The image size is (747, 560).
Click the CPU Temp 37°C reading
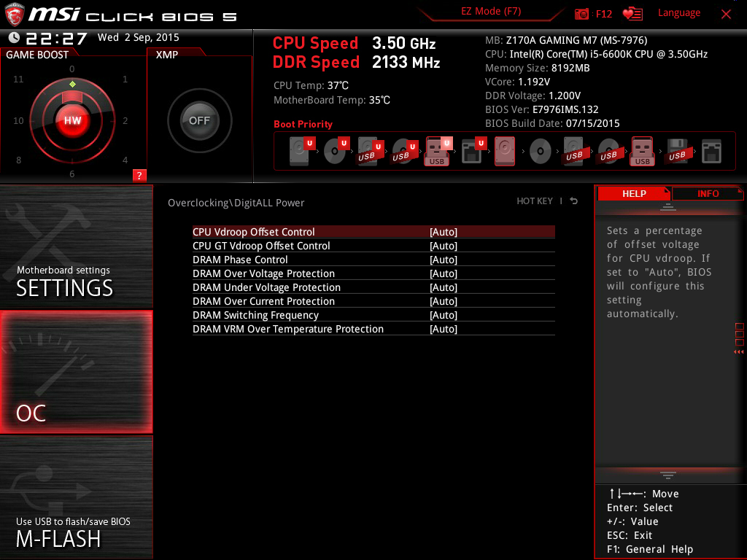[311, 86]
